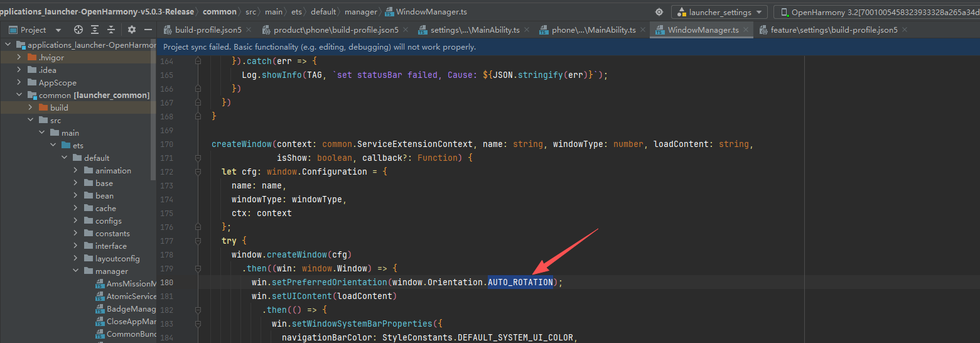Click the manager breadcrumb segment

pyautogui.click(x=360, y=12)
